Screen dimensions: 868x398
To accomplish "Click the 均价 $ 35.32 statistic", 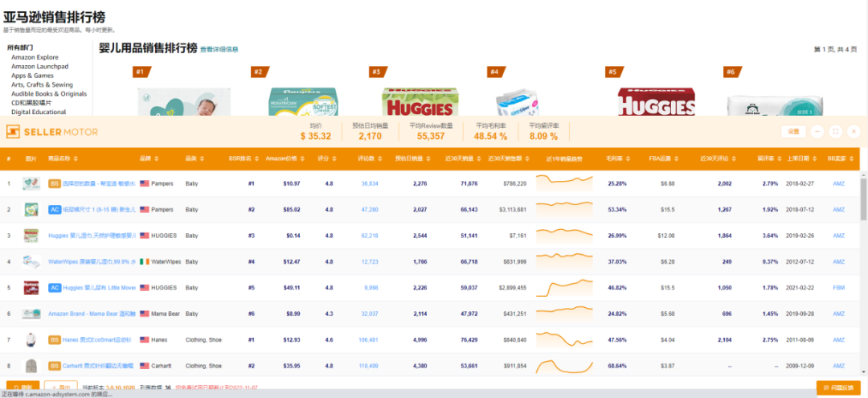I will 316,132.
